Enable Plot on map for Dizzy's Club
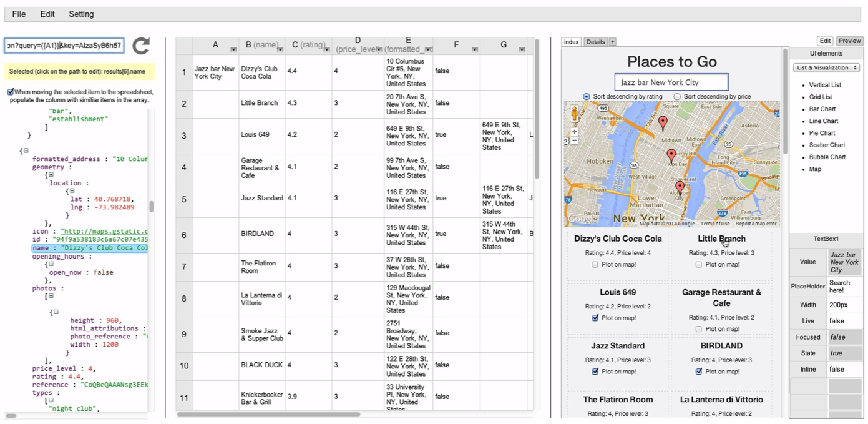This screenshot has width=868, height=424. coord(595,265)
